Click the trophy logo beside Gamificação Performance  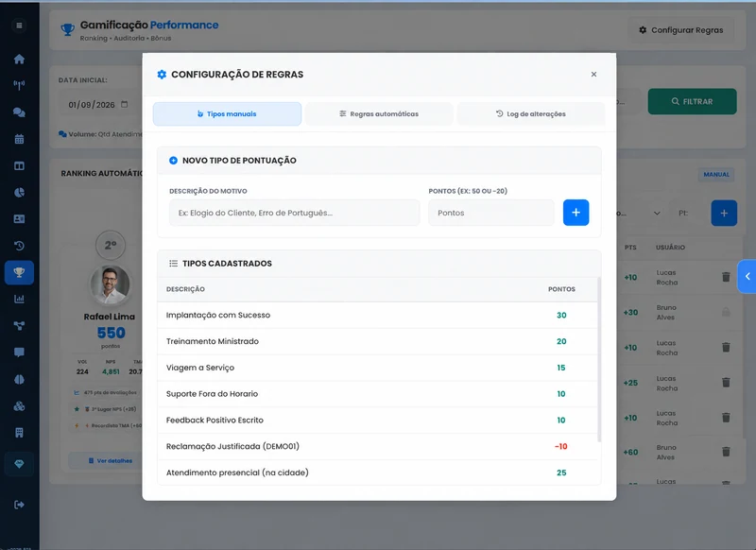(67, 29)
